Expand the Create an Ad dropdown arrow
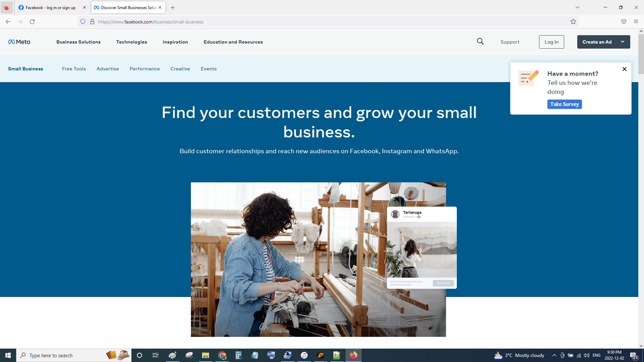This screenshot has height=362, width=644. [623, 42]
